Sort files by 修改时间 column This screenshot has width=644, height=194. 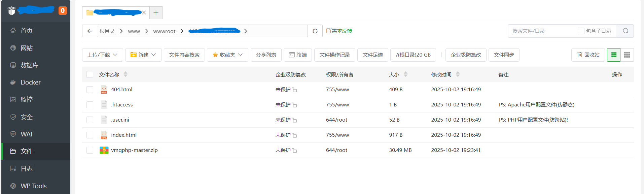coord(445,74)
